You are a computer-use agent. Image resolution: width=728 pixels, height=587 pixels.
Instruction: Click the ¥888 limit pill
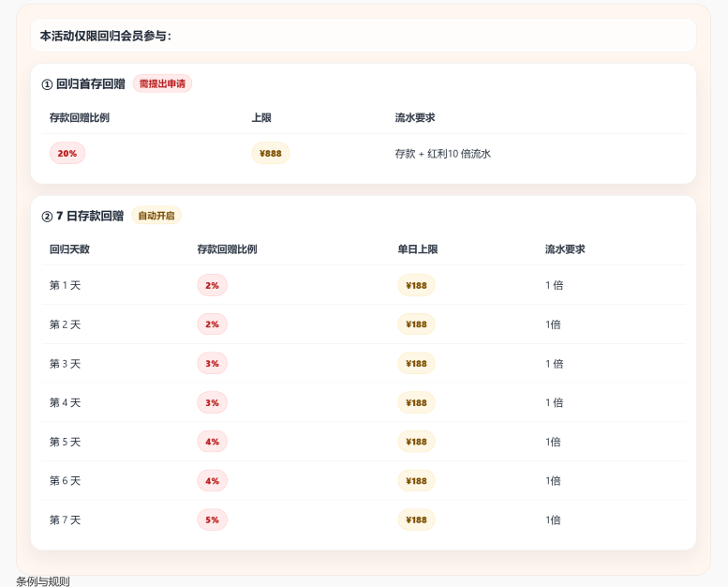click(x=271, y=154)
